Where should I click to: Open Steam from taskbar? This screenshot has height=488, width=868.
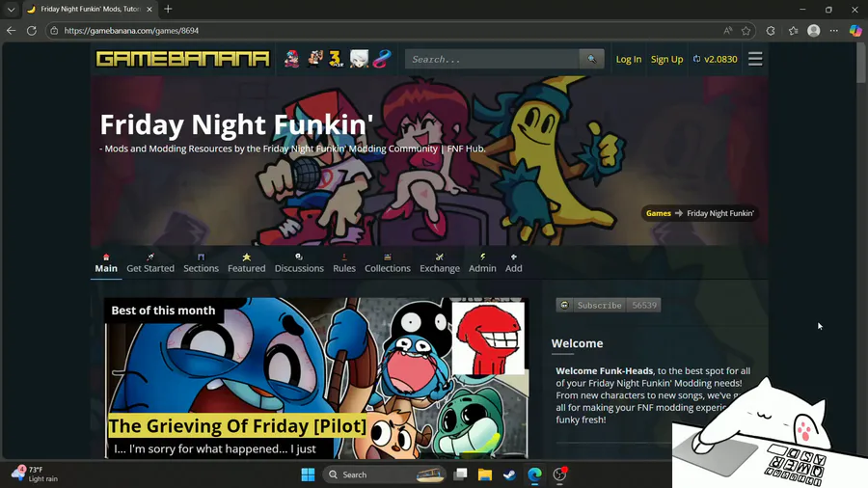tap(509, 474)
